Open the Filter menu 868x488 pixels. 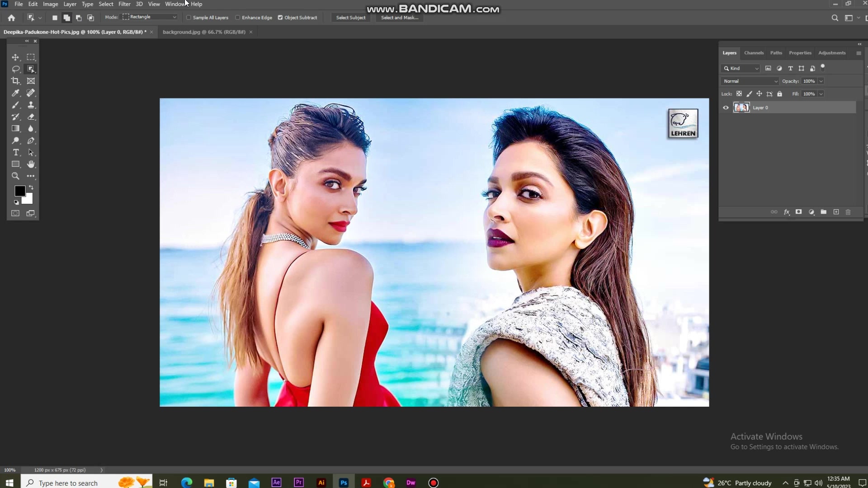124,4
